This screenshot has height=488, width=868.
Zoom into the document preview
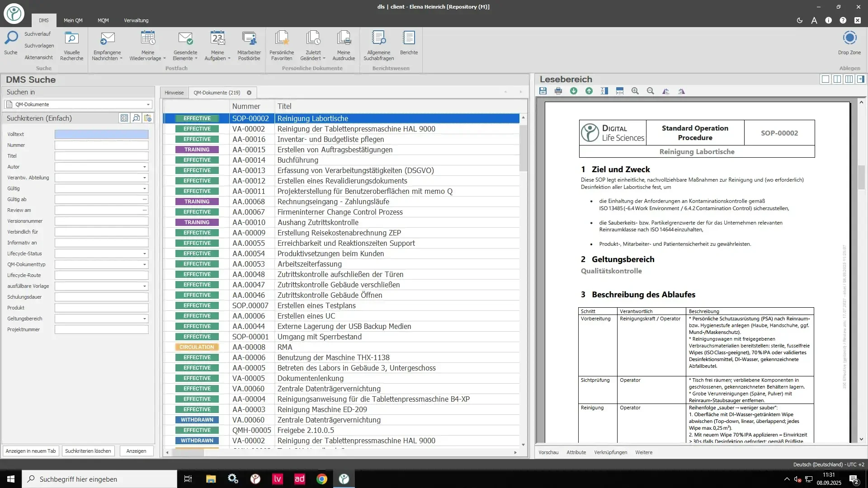(635, 91)
